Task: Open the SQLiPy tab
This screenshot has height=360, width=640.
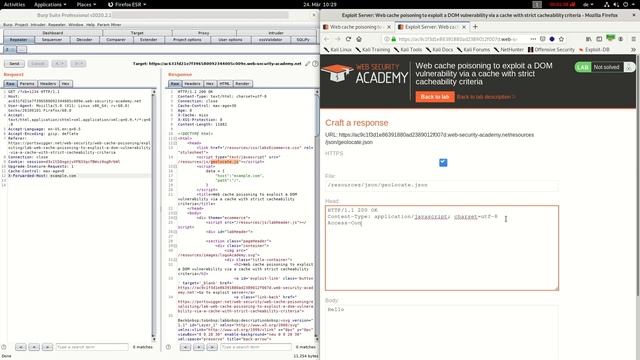Action: point(303,40)
